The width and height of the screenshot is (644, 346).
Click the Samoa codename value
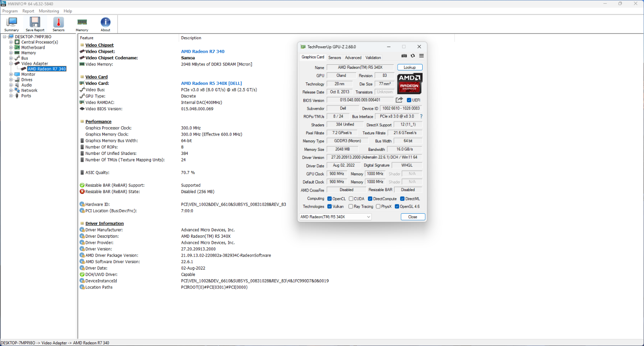[x=188, y=58]
